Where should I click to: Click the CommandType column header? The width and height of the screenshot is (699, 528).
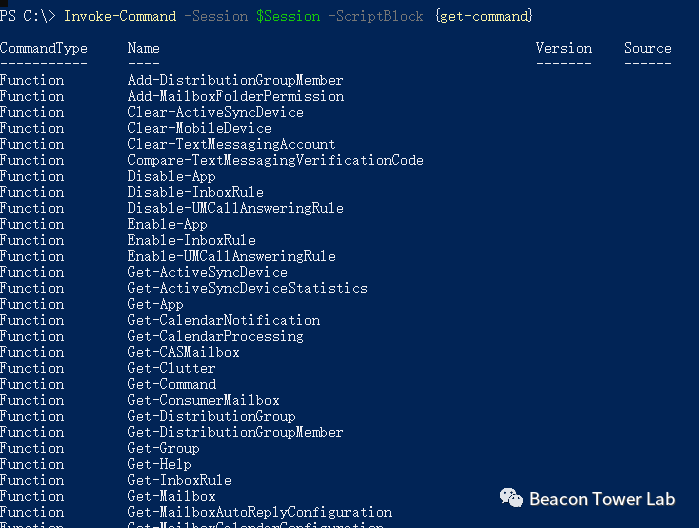coord(44,48)
